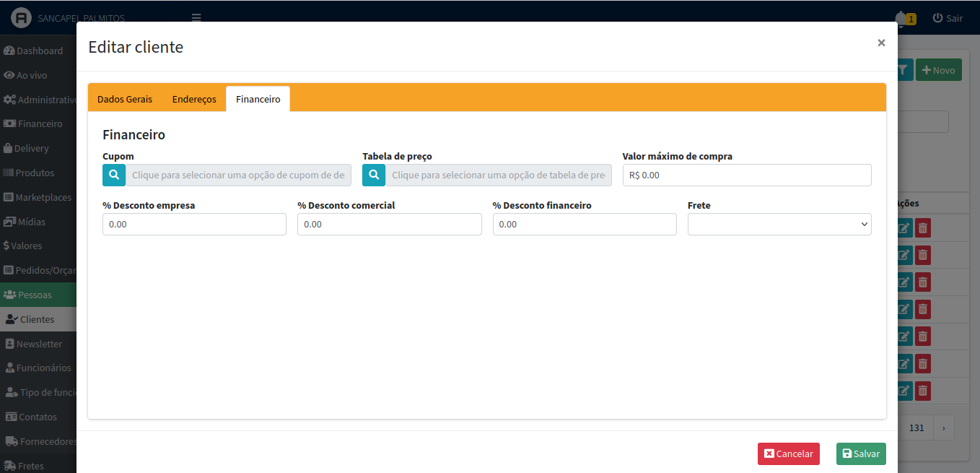Switch to the Endereços tab
This screenshot has width=980, height=473.
194,99
